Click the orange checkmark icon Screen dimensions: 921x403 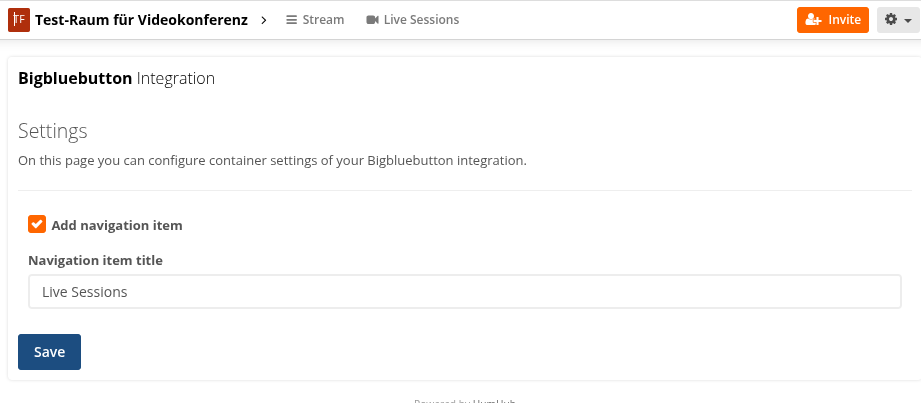[x=37, y=224]
